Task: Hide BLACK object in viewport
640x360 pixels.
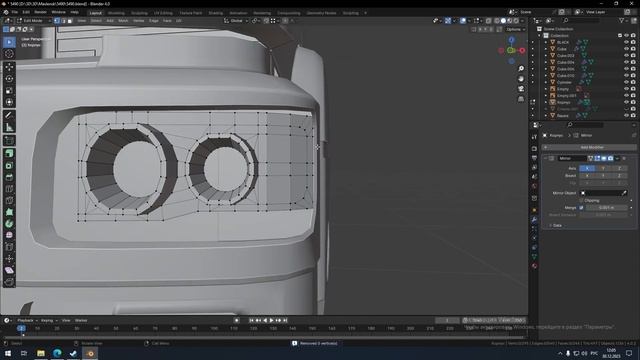Action: 626,42
